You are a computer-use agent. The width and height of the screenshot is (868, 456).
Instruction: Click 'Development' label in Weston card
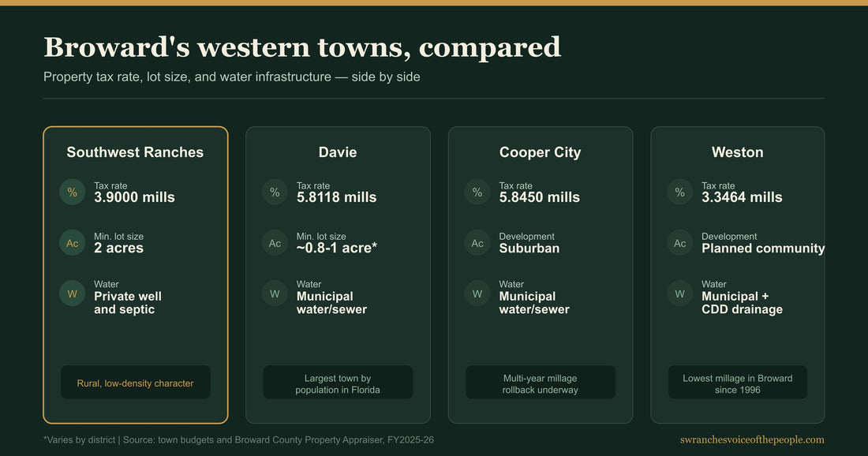729,237
